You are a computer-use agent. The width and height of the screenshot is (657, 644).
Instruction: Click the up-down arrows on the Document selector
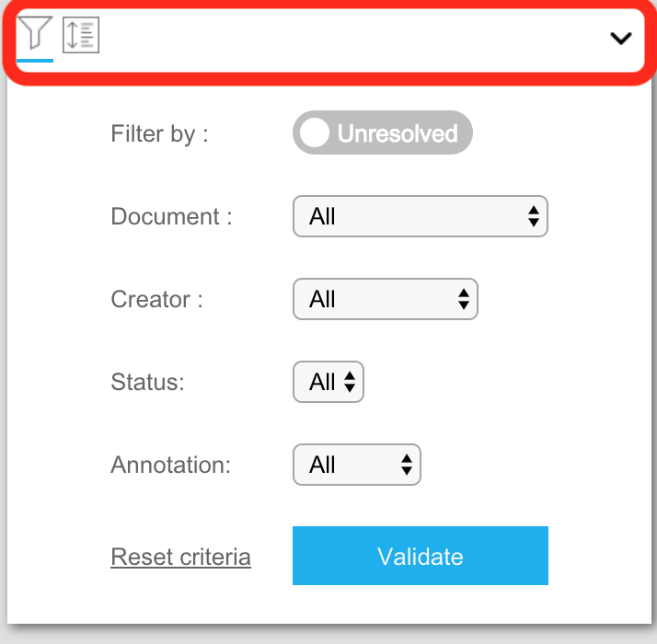tap(534, 216)
